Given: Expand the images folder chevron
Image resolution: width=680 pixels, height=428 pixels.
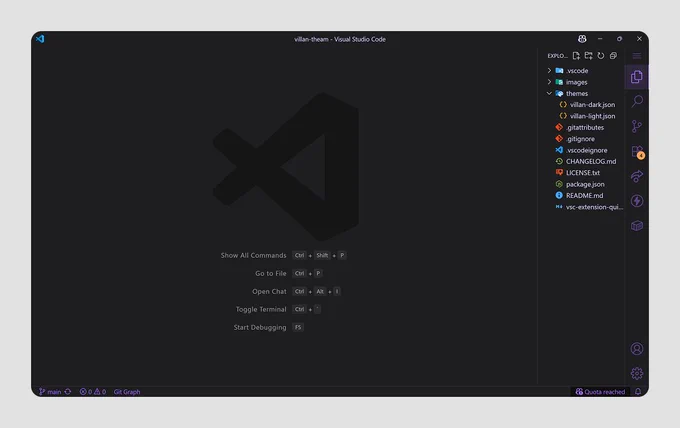Looking at the screenshot, I should coord(549,82).
